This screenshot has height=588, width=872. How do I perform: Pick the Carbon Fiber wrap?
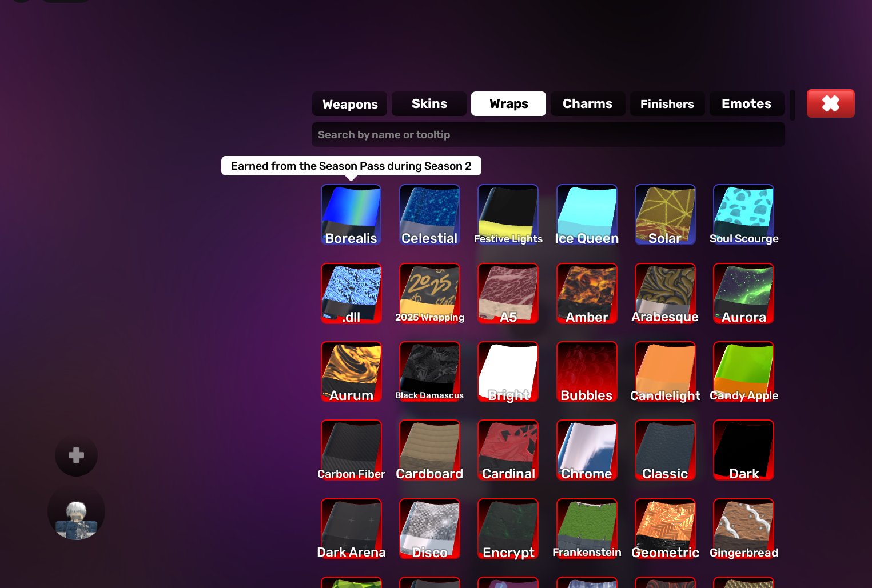coord(351,450)
